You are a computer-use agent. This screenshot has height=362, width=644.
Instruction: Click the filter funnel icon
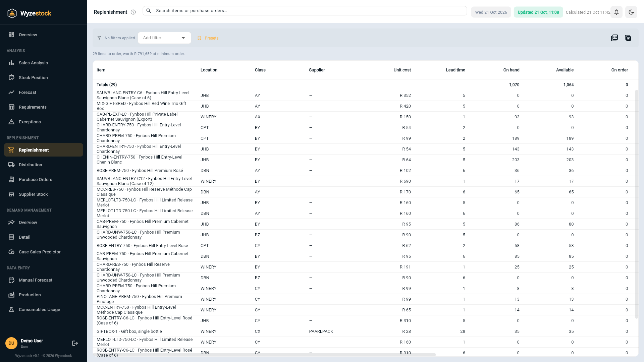[x=99, y=38]
